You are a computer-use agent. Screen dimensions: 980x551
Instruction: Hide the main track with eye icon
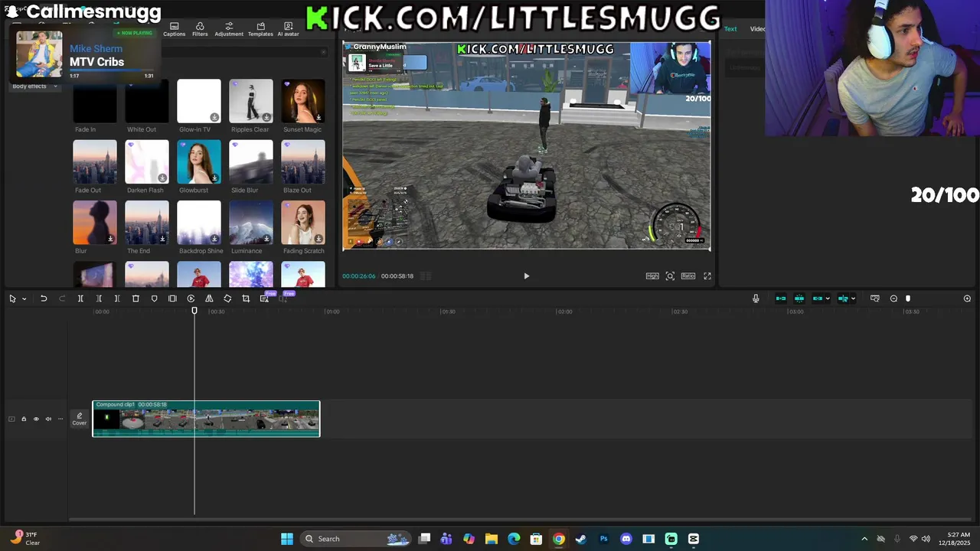[x=36, y=419]
